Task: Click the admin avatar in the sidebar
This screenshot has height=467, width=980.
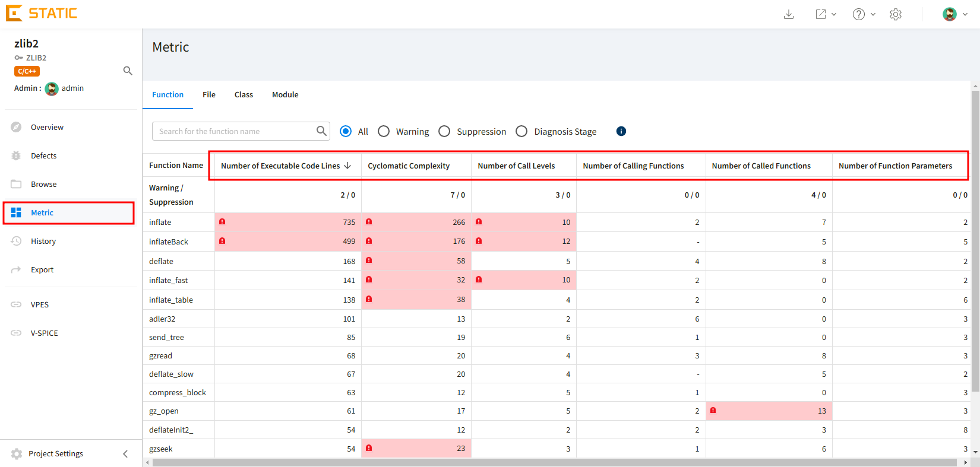Action: [52, 88]
